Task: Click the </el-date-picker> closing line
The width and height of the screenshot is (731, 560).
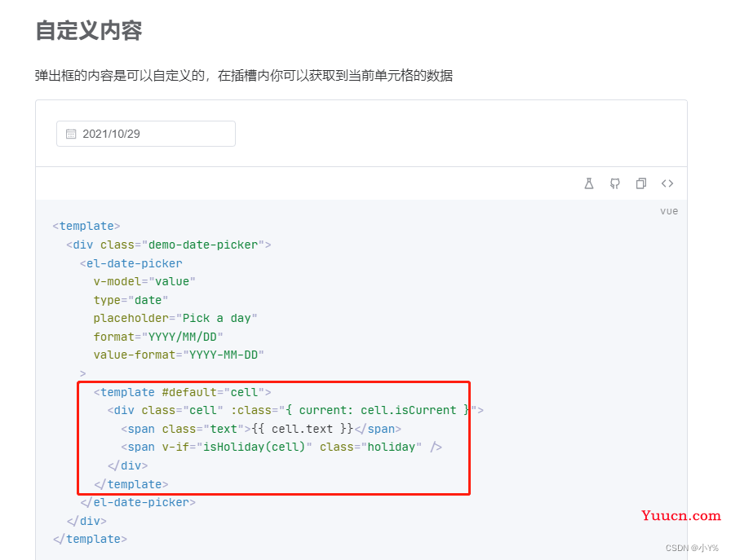Action: (138, 502)
